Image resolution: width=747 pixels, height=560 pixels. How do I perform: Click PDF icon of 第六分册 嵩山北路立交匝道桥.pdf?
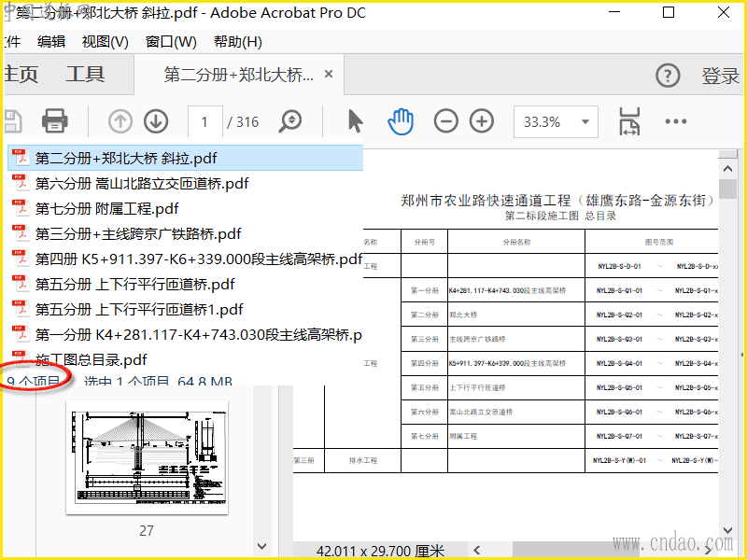coord(20,183)
